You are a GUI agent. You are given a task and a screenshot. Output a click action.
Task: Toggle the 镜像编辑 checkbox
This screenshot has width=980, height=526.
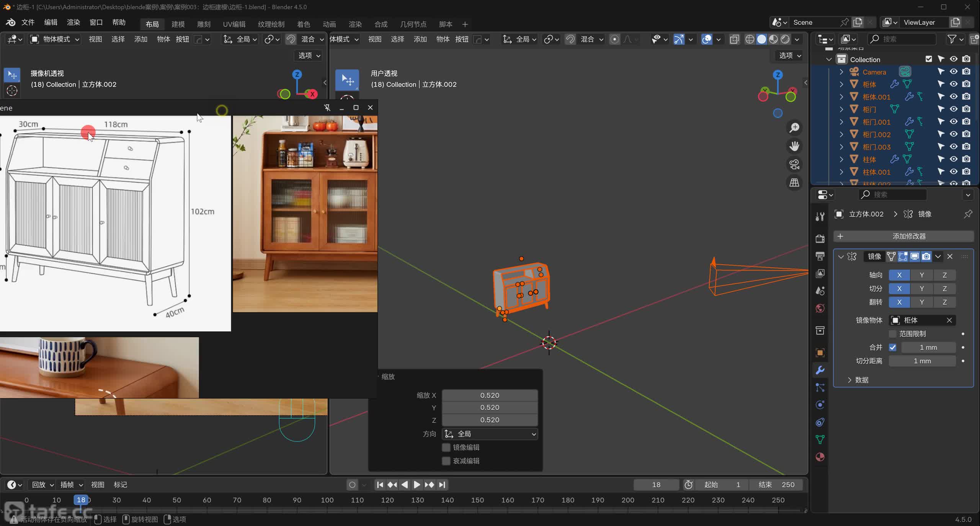point(446,448)
